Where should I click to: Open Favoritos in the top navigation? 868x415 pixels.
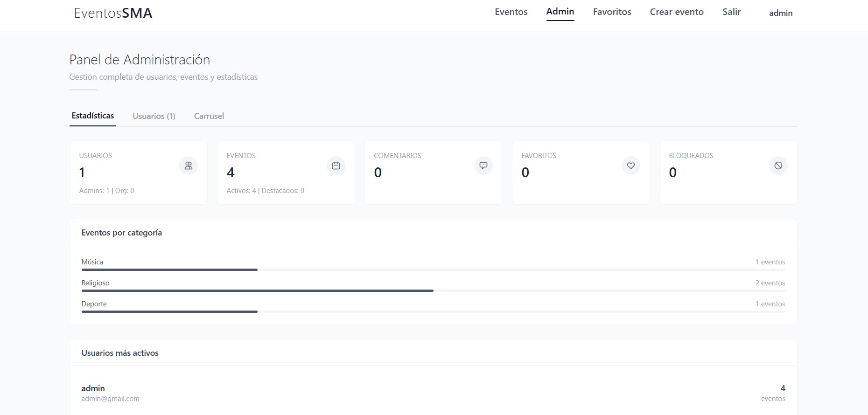612,12
